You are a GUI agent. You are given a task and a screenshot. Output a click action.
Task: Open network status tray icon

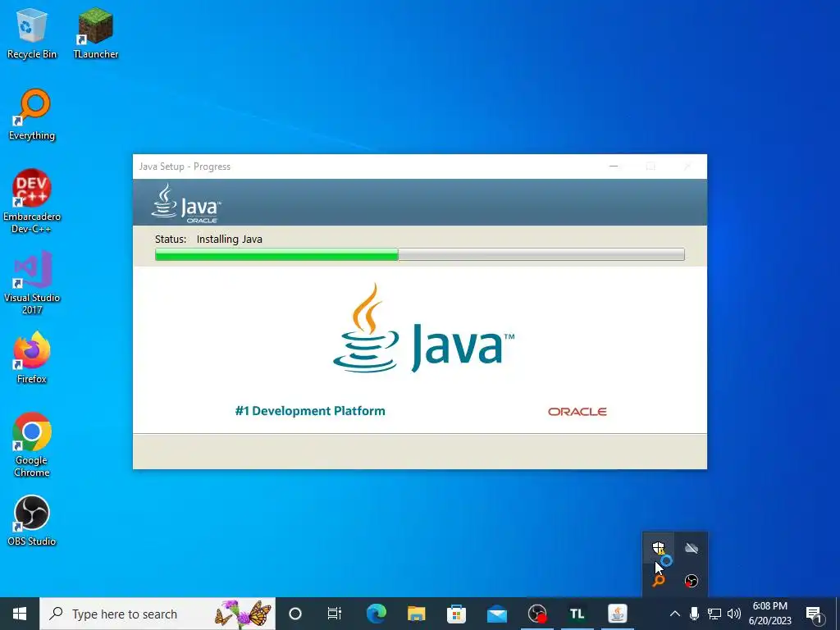[x=714, y=614]
